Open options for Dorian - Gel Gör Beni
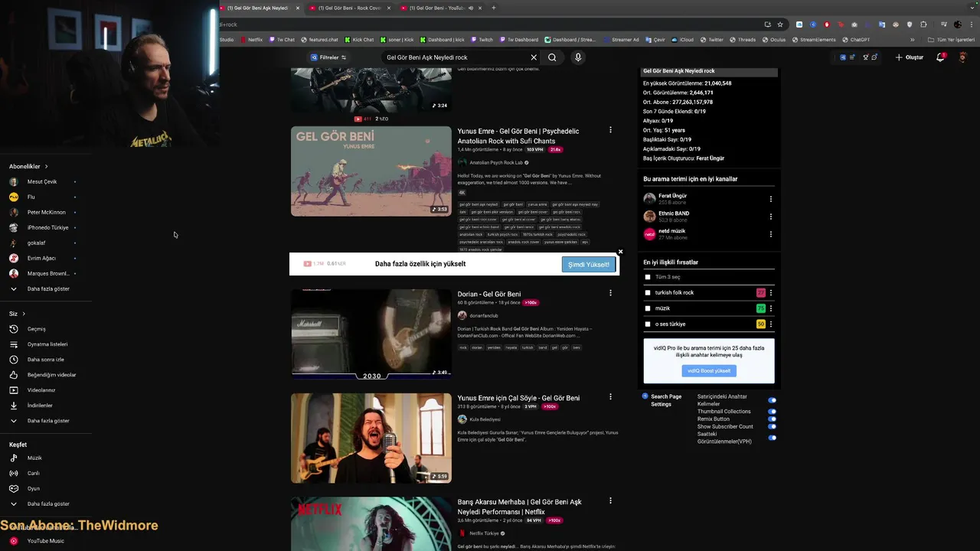 (610, 293)
